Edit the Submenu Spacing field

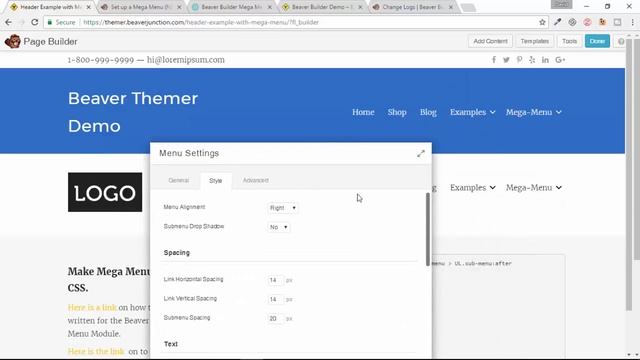tap(275, 319)
